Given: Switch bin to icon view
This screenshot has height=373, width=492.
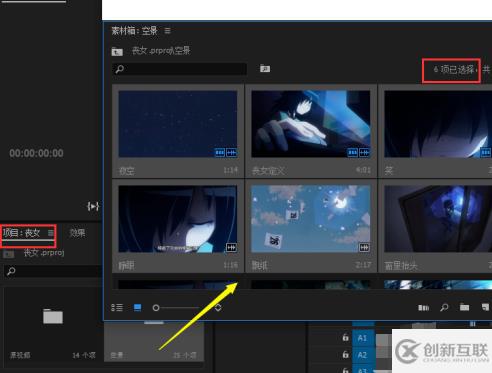Looking at the screenshot, I should click(x=137, y=307).
